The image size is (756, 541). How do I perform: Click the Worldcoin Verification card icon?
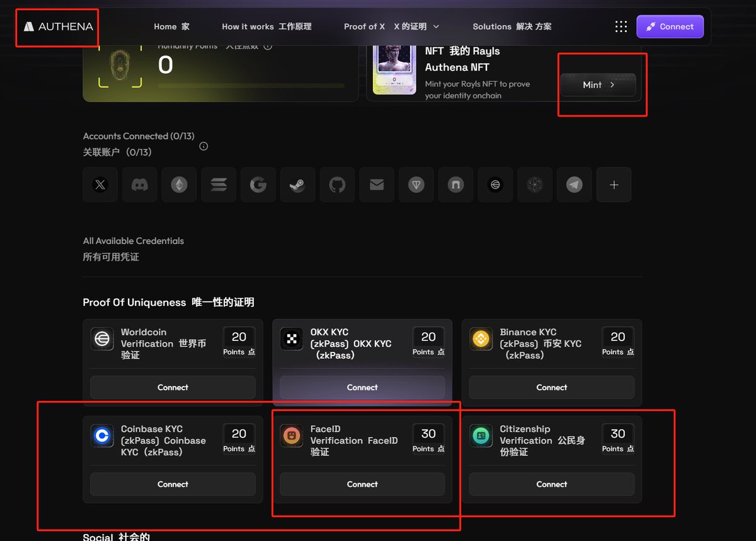[x=102, y=339]
